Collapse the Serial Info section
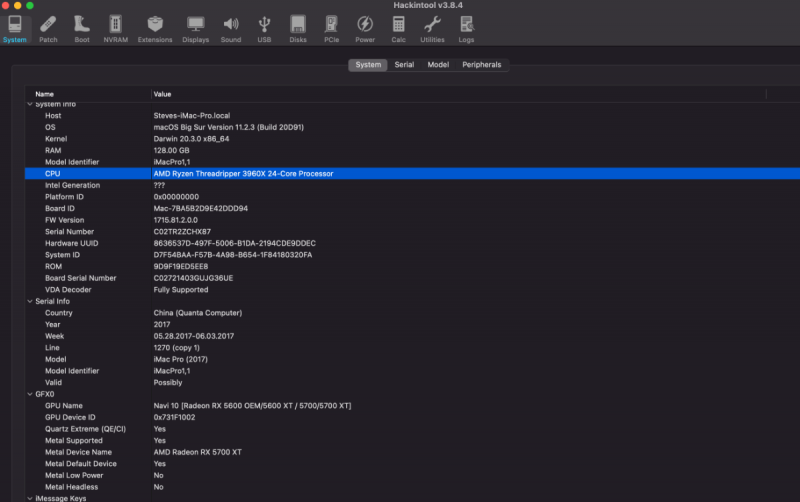This screenshot has width=800, height=502. coord(30,301)
